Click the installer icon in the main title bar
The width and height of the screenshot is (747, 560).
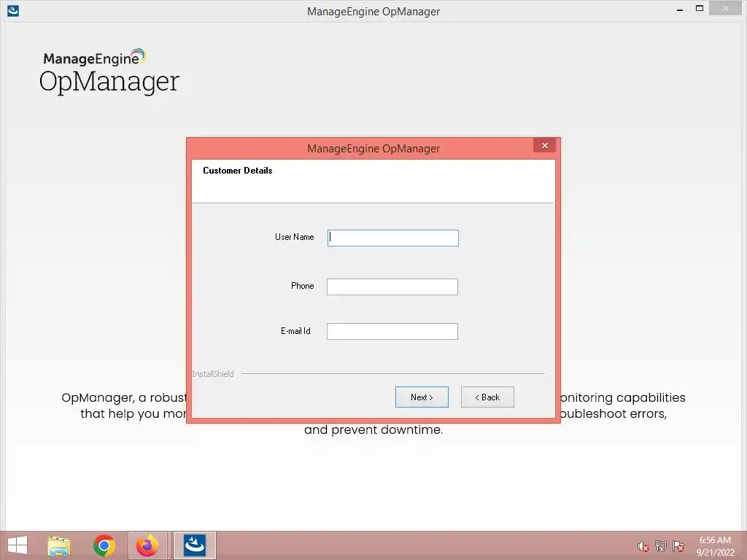(13, 10)
